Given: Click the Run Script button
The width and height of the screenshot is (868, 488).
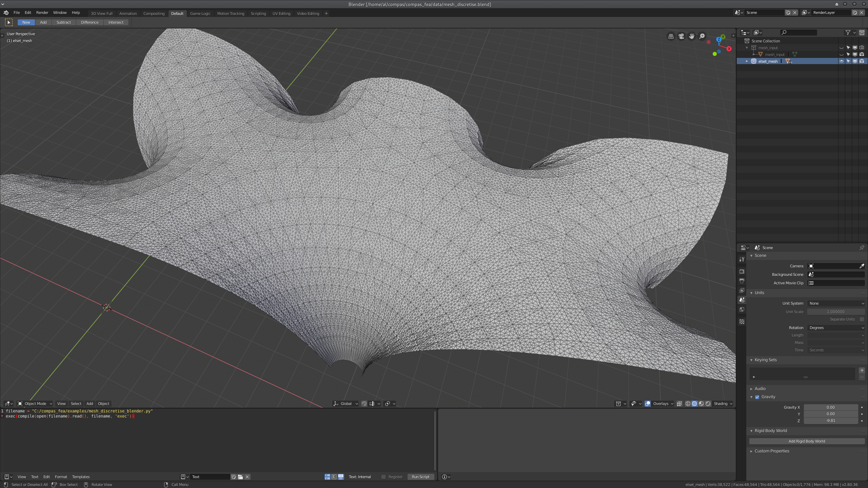Looking at the screenshot, I should coord(420,476).
